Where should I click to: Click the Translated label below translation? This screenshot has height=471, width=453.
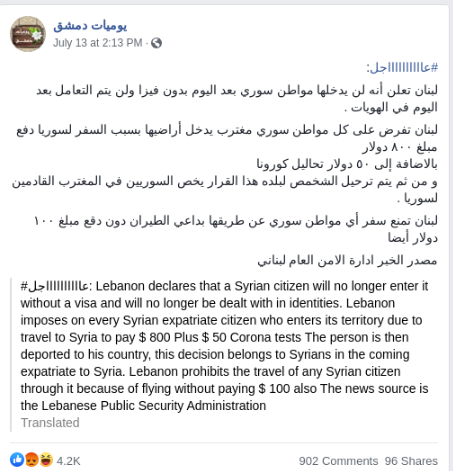tap(50, 423)
